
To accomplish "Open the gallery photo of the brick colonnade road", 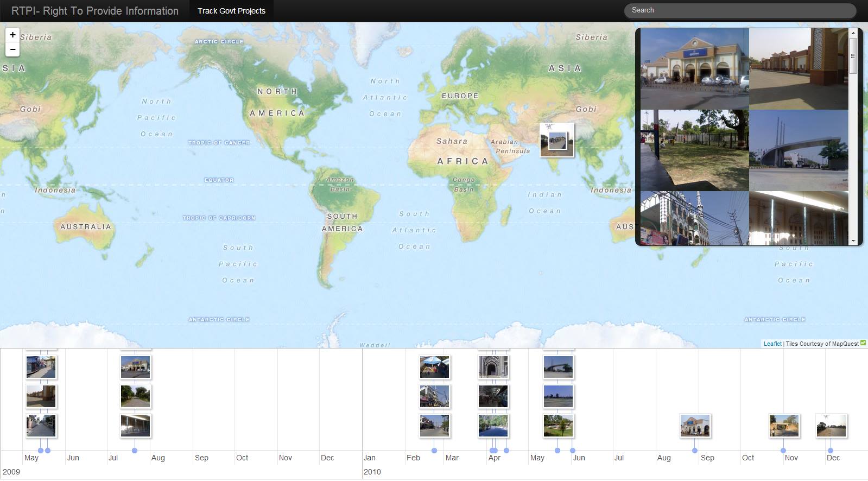I will 799,69.
